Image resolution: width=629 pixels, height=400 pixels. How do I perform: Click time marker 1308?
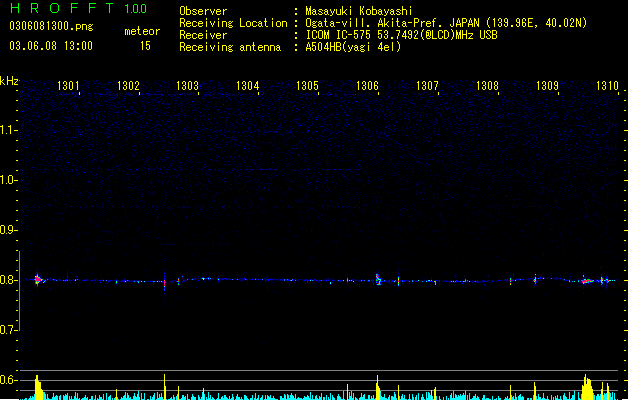(487, 85)
